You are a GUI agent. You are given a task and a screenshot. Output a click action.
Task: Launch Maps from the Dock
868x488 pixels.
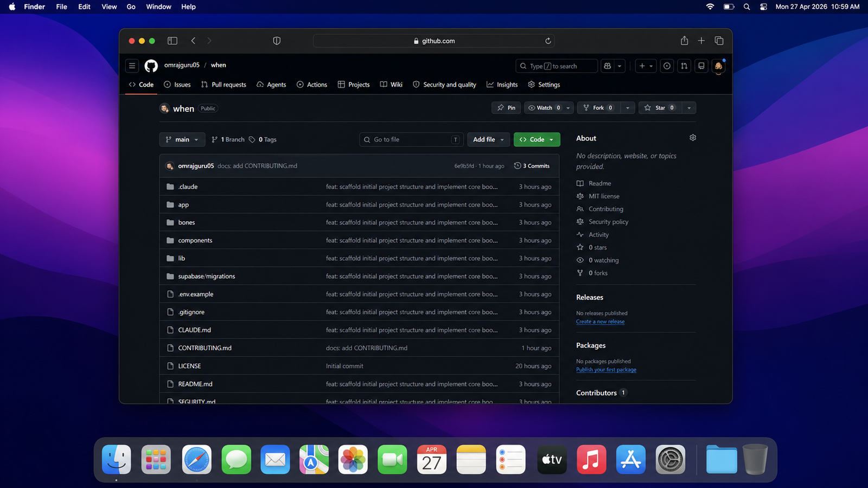(314, 460)
